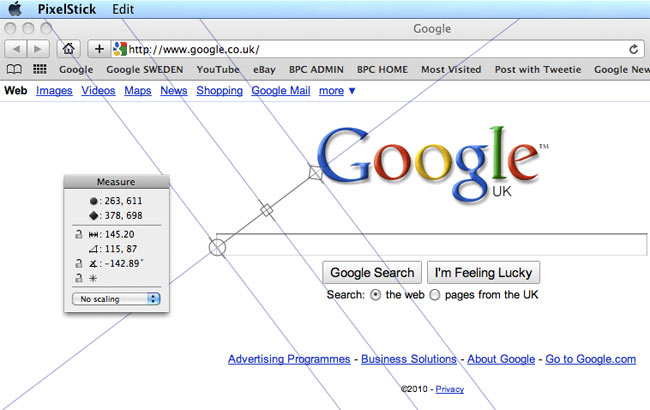
Task: Open the Go to Google.com link
Action: pyautogui.click(x=590, y=359)
